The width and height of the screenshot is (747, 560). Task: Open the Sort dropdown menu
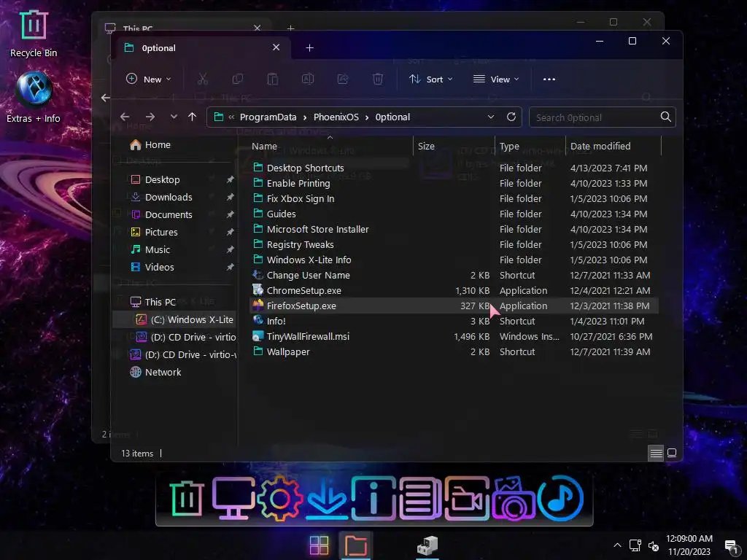(430, 79)
